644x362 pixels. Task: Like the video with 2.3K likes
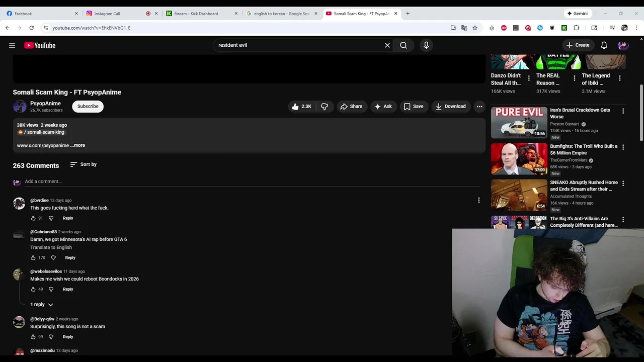coord(301,107)
